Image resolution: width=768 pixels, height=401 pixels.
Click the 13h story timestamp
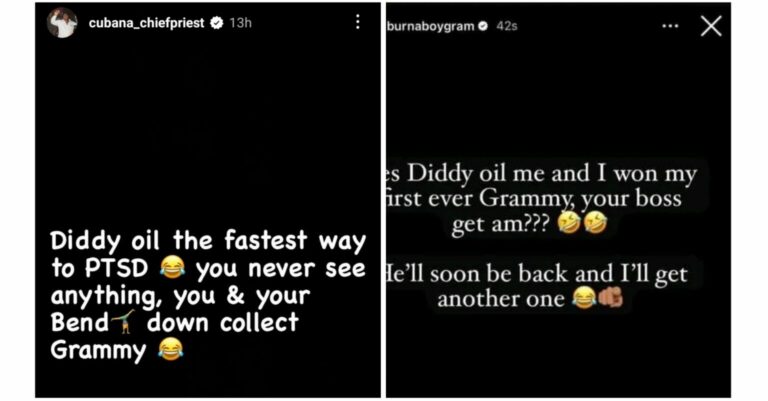(x=240, y=23)
